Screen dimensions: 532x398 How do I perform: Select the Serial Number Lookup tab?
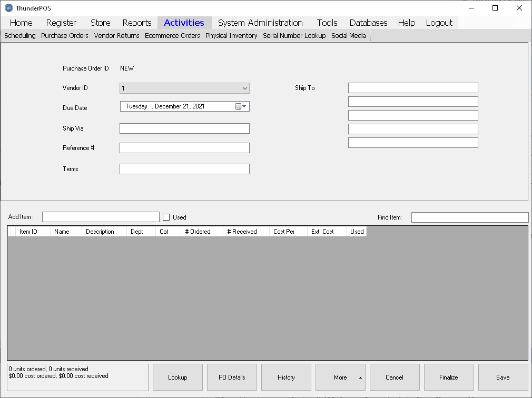coord(294,36)
